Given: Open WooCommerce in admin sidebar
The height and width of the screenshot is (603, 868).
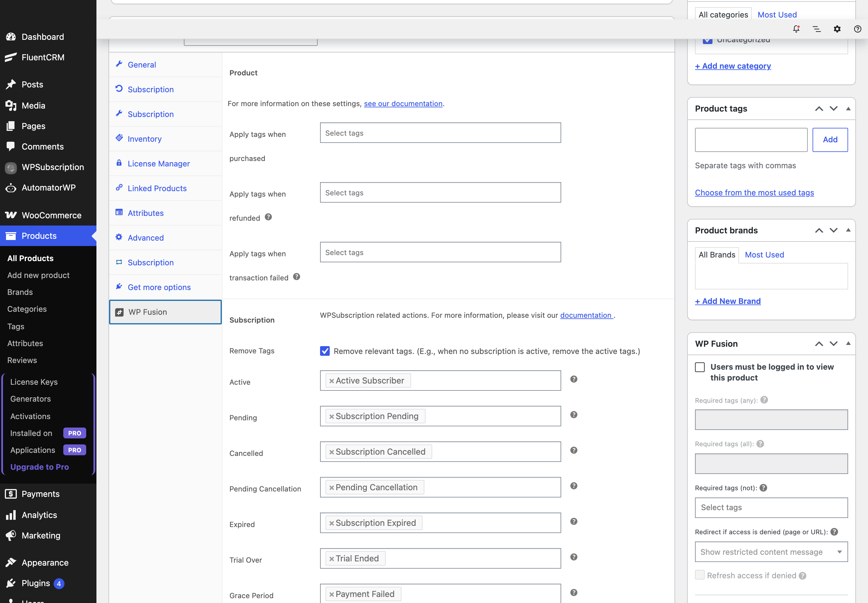Looking at the screenshot, I should 48,215.
